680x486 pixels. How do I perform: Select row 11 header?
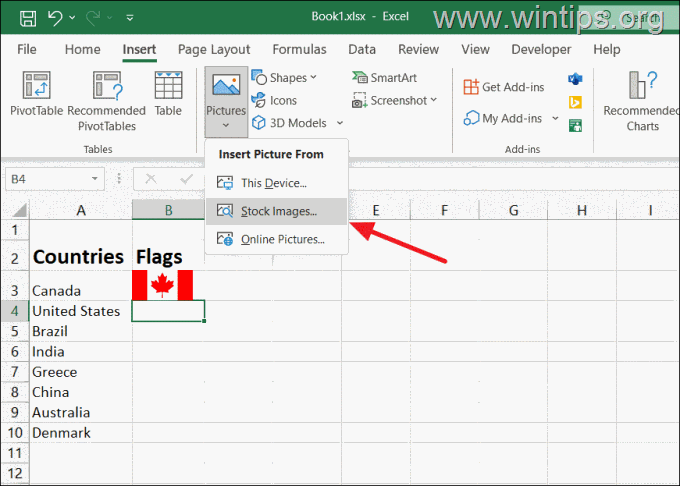(x=15, y=453)
